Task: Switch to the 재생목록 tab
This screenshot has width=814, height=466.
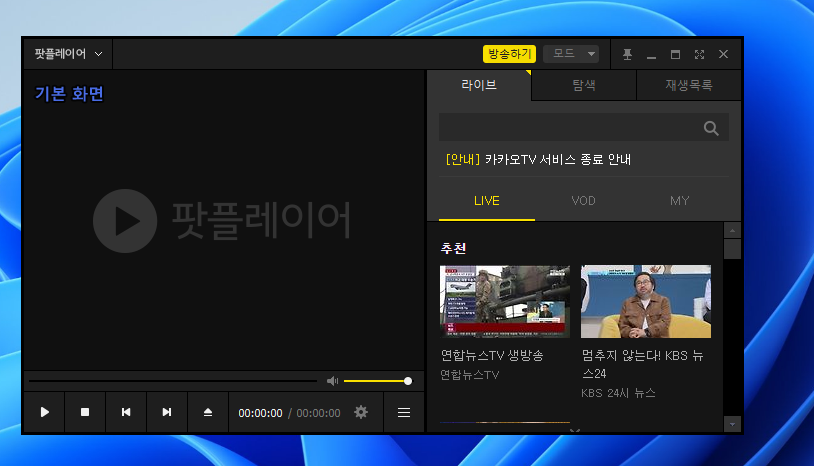Action: point(689,85)
